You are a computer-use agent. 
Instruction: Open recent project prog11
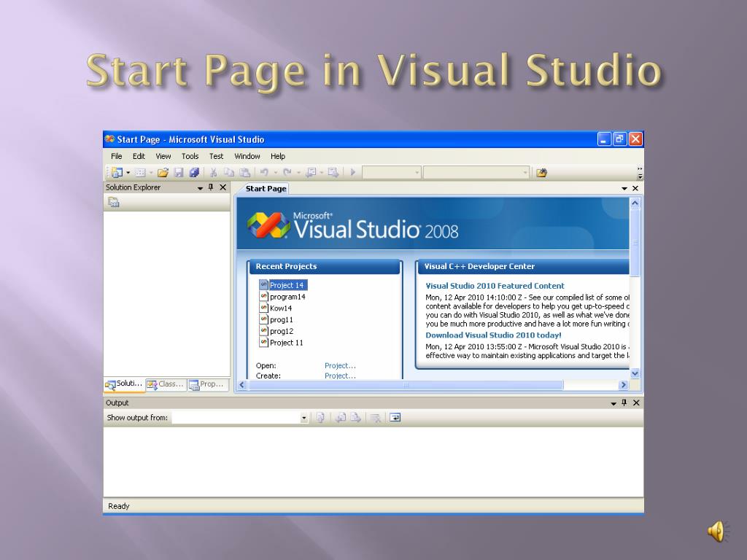click(276, 319)
